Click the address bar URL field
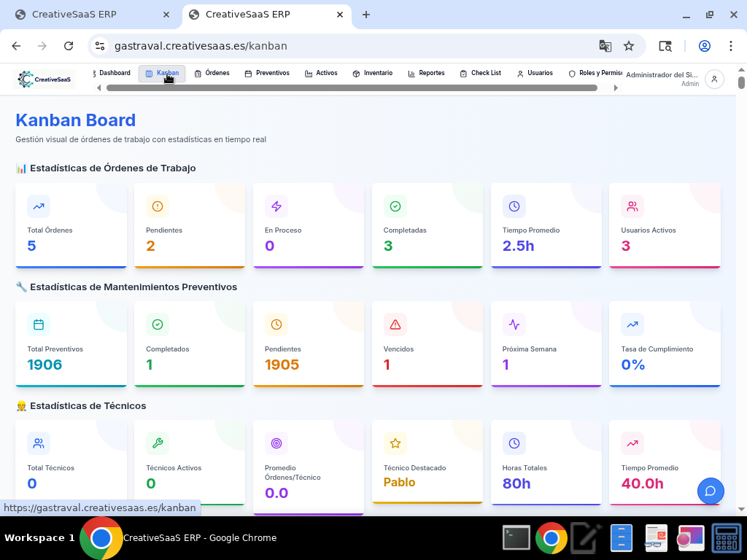 tap(292, 46)
